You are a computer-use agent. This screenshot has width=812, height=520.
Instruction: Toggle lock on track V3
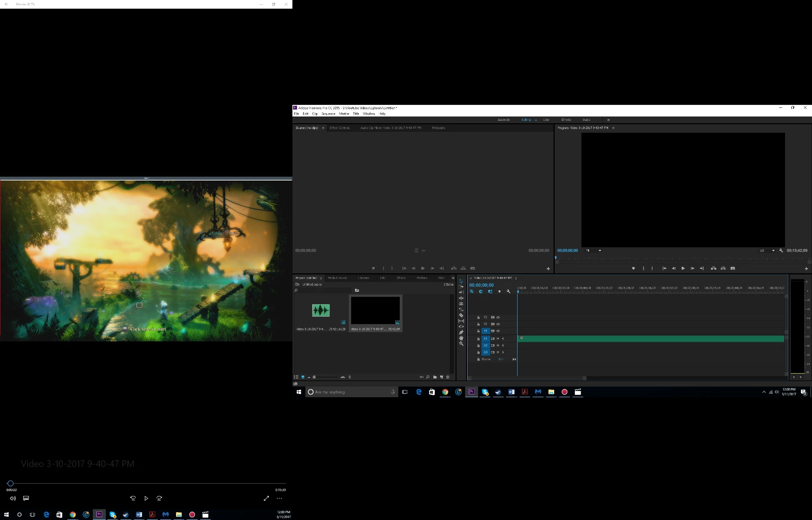(478, 317)
